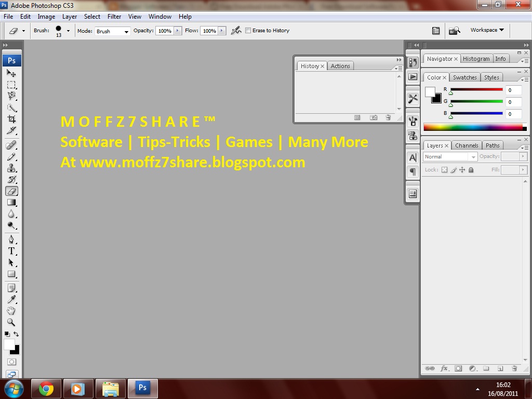Collapse the History panel to icons
The image size is (532, 399).
pos(399,60)
